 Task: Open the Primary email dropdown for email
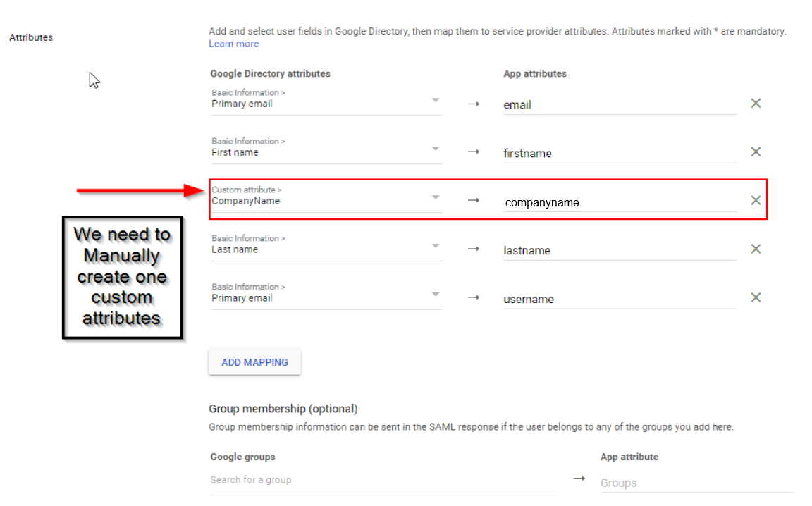pyautogui.click(x=435, y=100)
